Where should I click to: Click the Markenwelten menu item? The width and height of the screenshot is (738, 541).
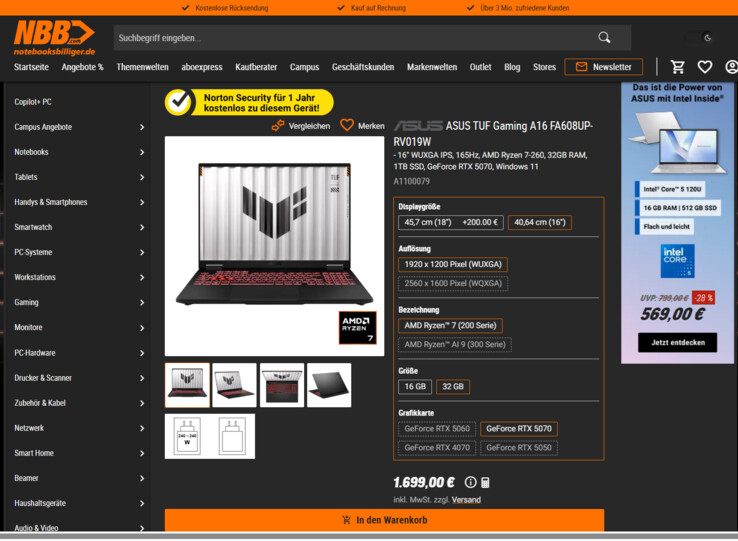tap(432, 67)
